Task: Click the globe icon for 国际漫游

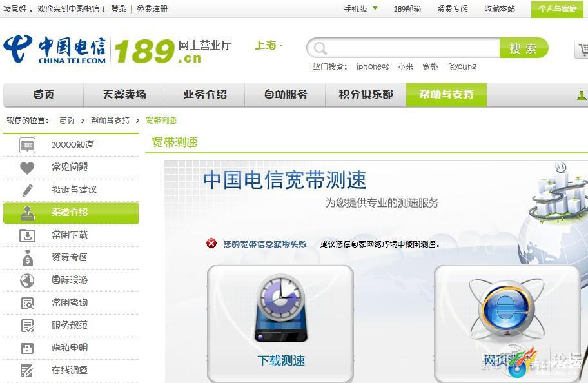Action: [x=27, y=280]
